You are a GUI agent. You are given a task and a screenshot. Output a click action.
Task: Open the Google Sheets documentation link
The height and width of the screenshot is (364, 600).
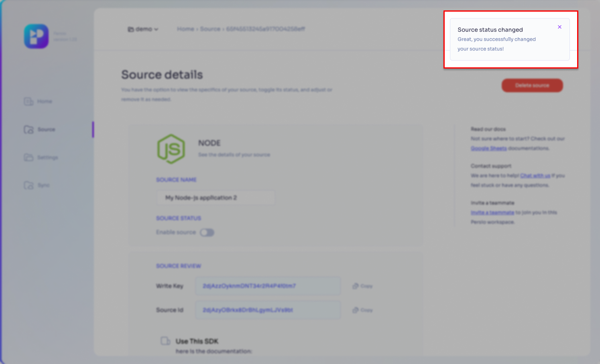tap(488, 148)
